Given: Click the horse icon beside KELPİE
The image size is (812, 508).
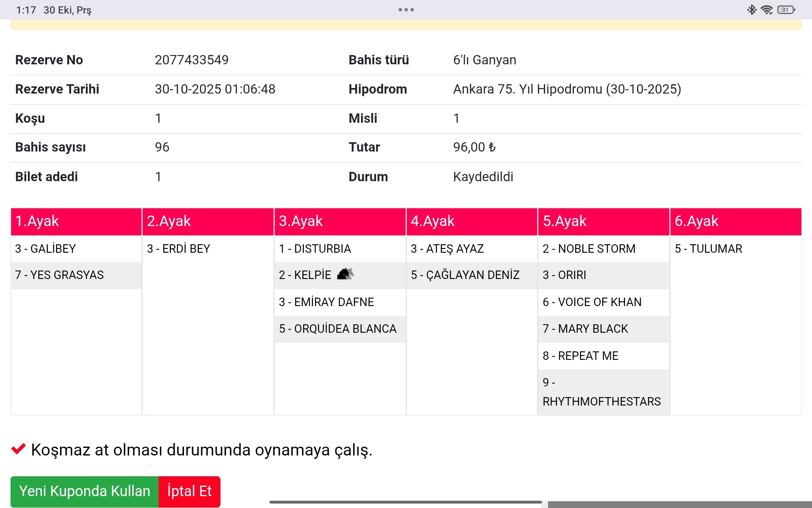Looking at the screenshot, I should tap(345, 274).
